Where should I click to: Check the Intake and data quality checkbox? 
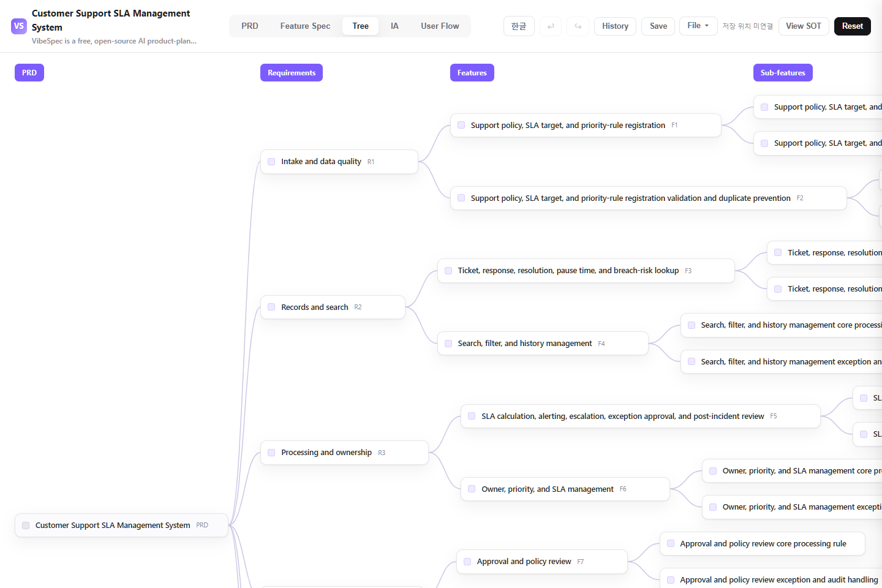[x=271, y=162]
